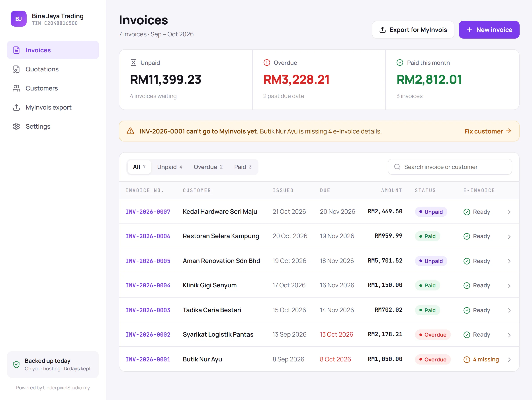Open invoice INV-2026-0003 link

[x=148, y=310]
